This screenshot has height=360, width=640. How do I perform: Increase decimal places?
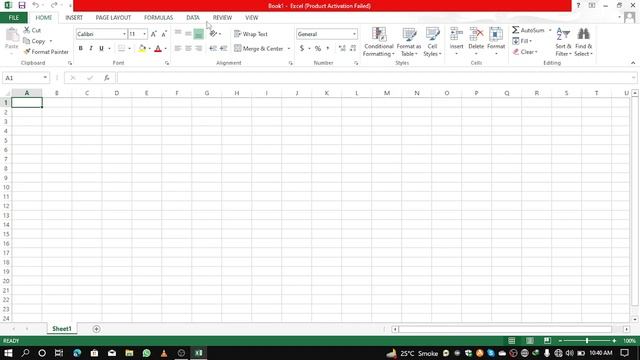pyautogui.click(x=342, y=48)
